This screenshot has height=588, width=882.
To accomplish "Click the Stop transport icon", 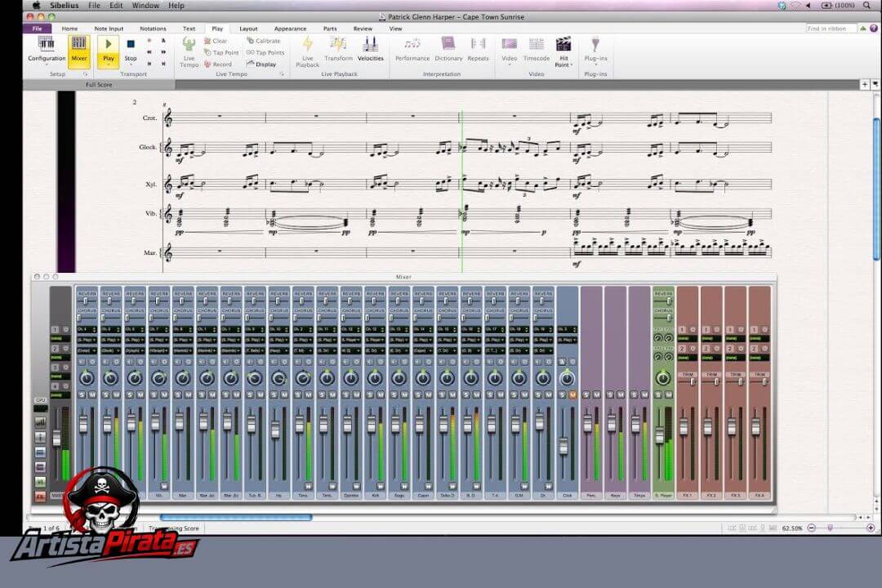I will click(131, 44).
